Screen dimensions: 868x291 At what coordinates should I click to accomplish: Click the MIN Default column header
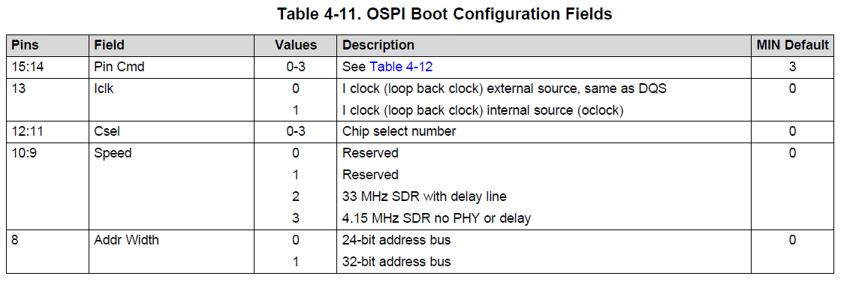click(x=792, y=45)
